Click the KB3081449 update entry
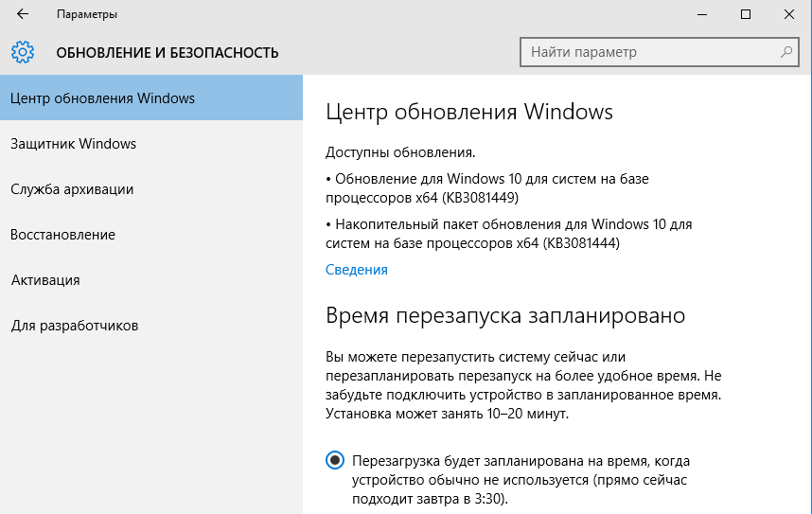 click(x=487, y=187)
